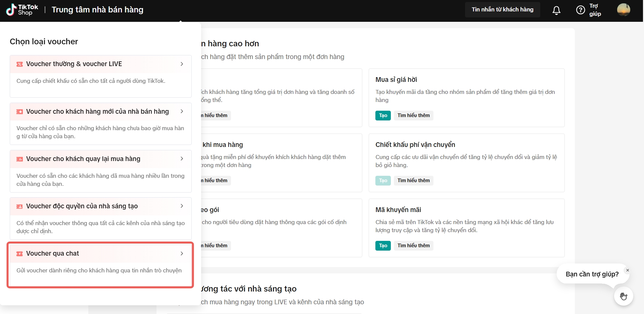Expand Voucher cho khách hàng mới chevron
Screen dimensions: 644x314
pyautogui.click(x=182, y=111)
